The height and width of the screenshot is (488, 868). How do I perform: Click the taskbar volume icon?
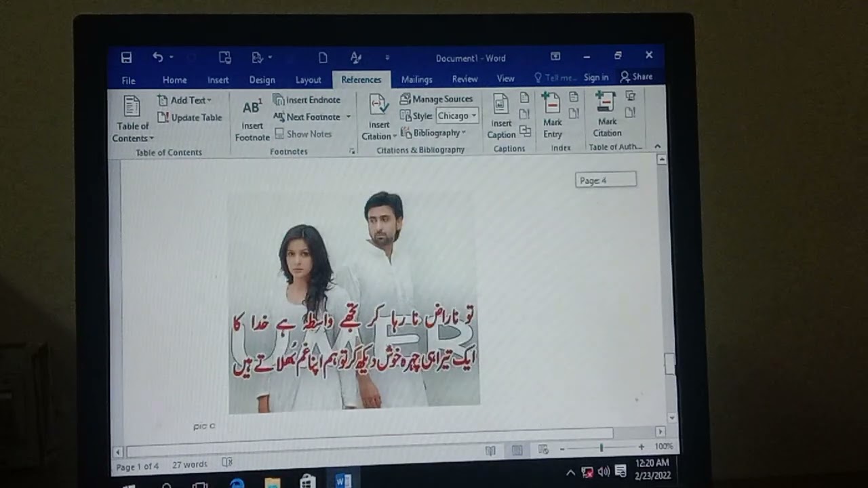[604, 471]
